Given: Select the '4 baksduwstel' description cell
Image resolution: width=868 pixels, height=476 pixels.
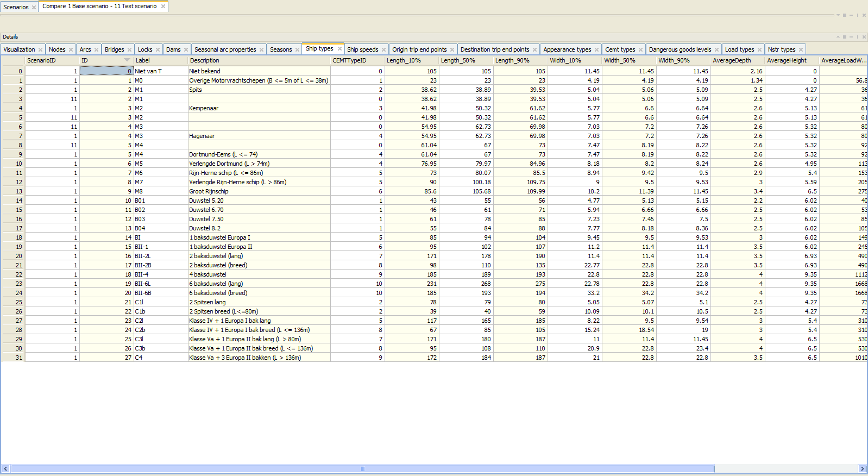Looking at the screenshot, I should pos(259,274).
